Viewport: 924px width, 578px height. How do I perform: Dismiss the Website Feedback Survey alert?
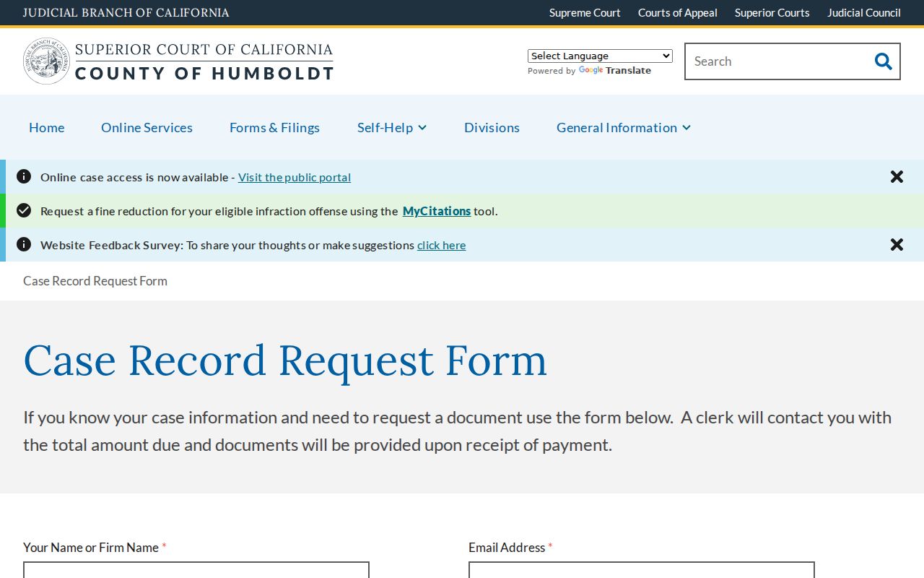click(897, 245)
